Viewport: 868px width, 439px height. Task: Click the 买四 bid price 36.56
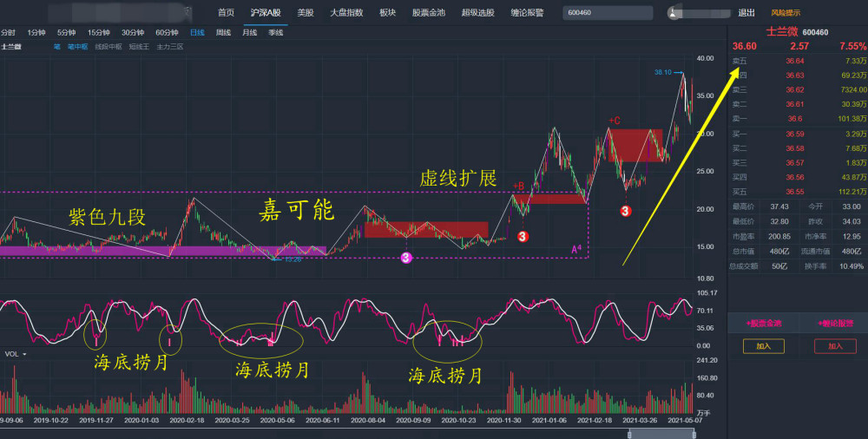click(795, 177)
